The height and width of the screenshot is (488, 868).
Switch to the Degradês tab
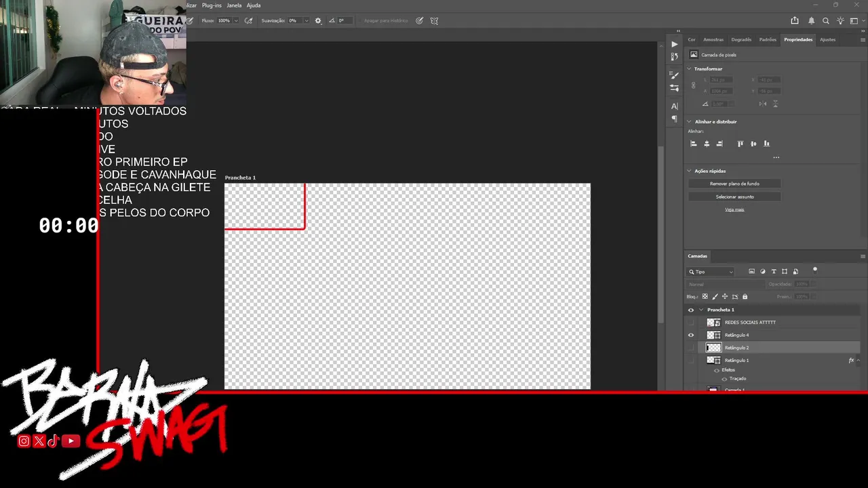(741, 39)
